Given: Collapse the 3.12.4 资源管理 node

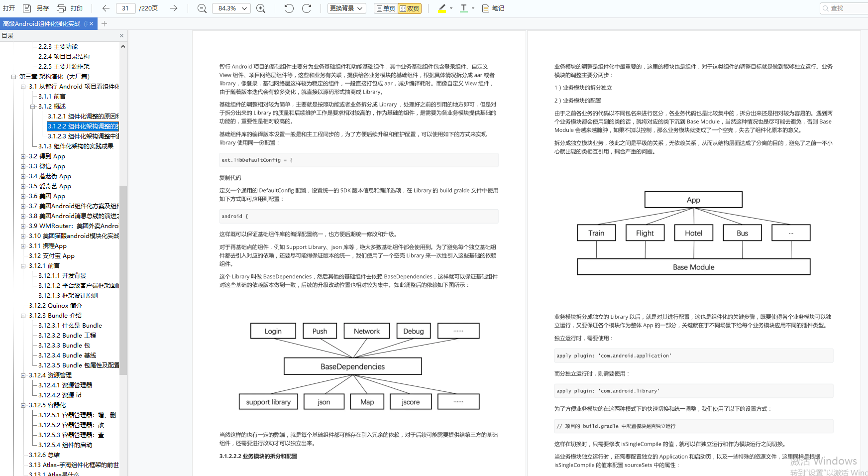Looking at the screenshot, I should coord(23,375).
